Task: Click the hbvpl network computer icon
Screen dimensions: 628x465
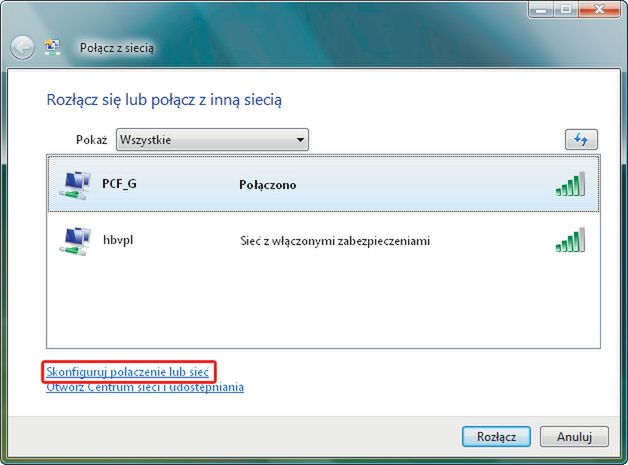Action: click(x=75, y=241)
